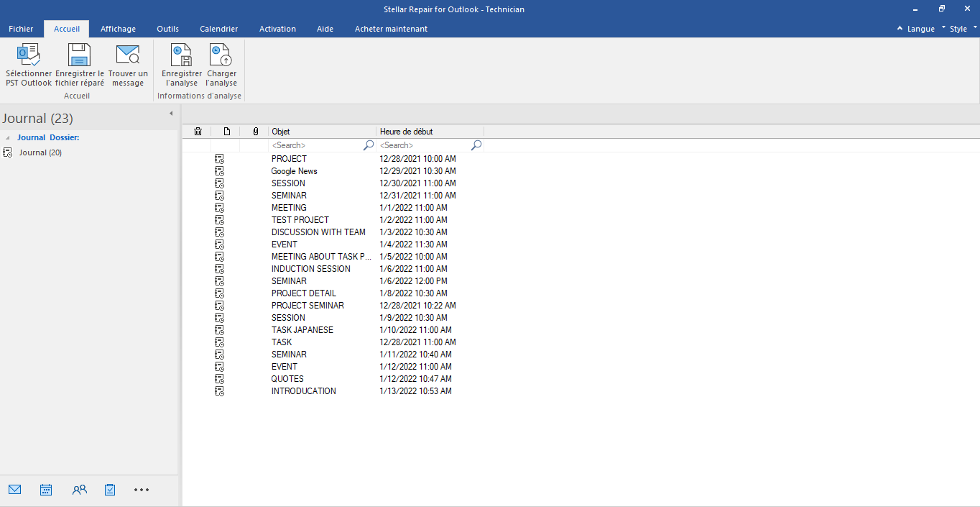980x507 pixels.
Task: Collapse the left navigation pane arrow
Action: [171, 114]
